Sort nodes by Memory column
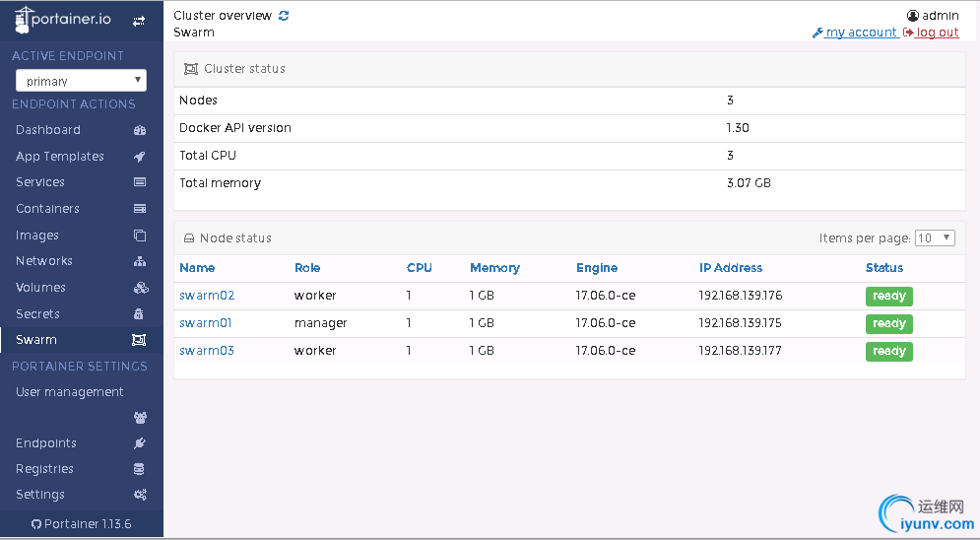Screen dimensions: 980x540 [x=495, y=268]
